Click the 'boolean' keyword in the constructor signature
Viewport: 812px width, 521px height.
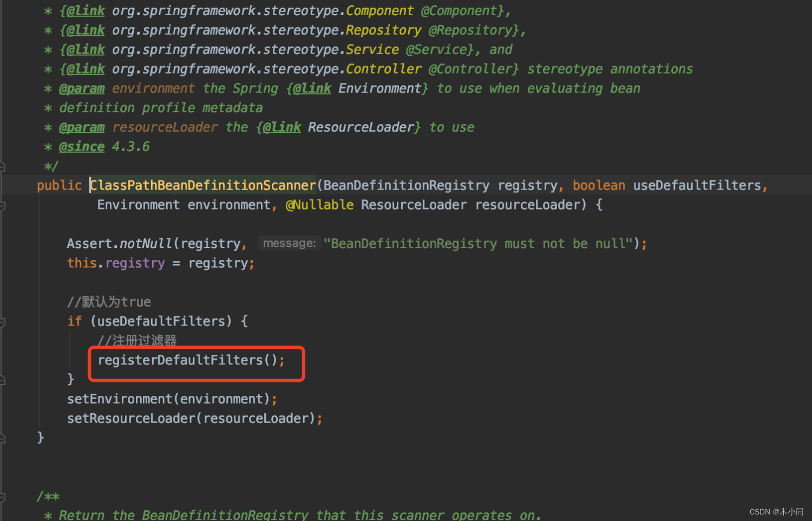(599, 185)
